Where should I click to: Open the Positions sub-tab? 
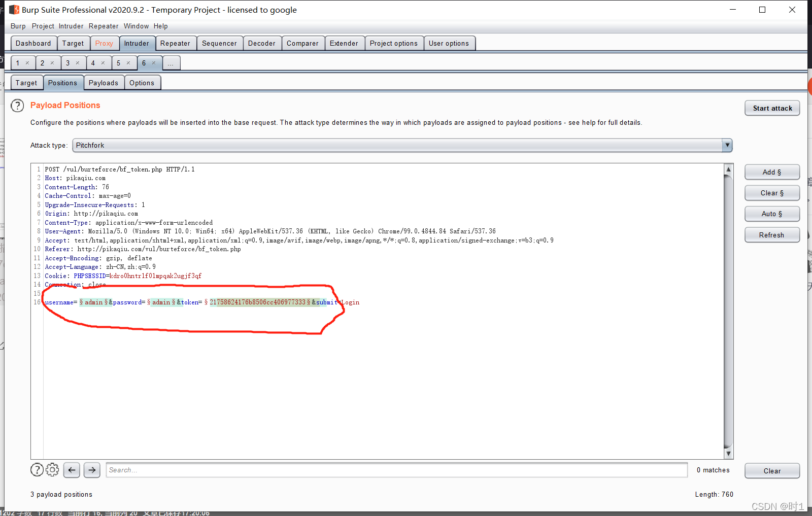click(63, 83)
